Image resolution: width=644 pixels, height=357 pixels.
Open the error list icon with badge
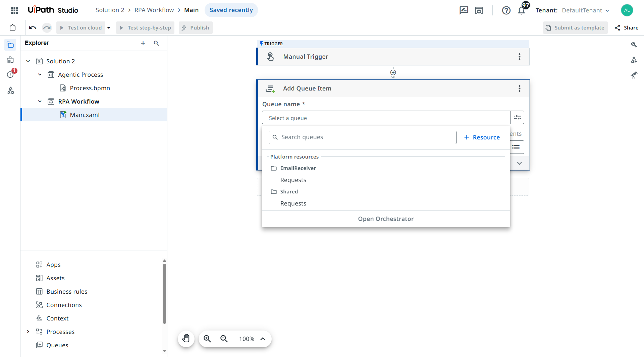10,74
